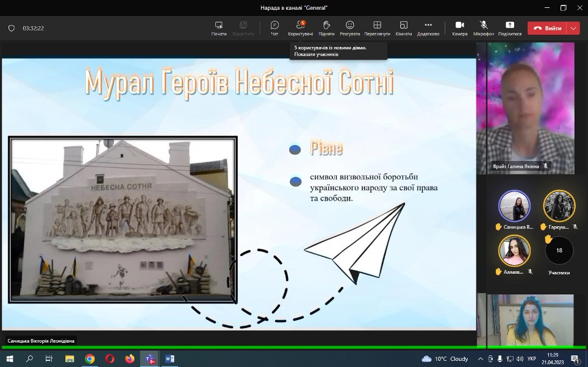Open breakout rooms (Кімнати)
The image size is (588, 367).
pyautogui.click(x=403, y=28)
